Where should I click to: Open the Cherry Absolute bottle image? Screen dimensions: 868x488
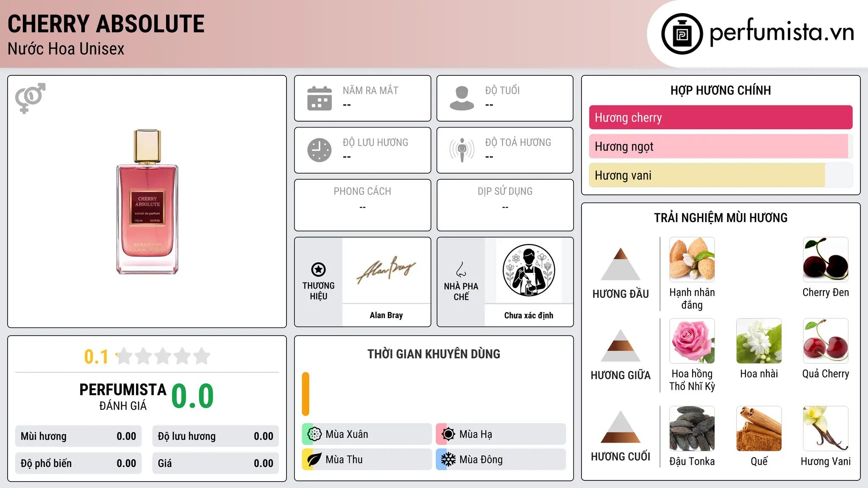point(147,202)
